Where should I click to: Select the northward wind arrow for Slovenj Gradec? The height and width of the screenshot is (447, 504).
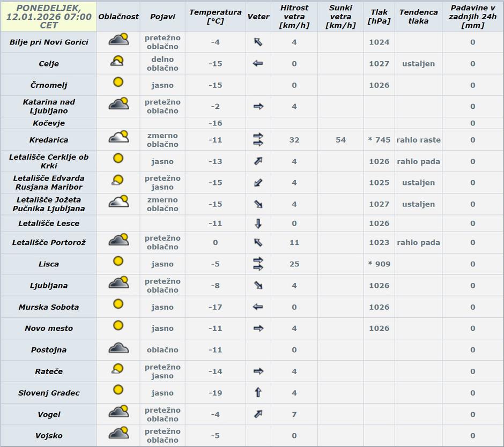click(258, 391)
